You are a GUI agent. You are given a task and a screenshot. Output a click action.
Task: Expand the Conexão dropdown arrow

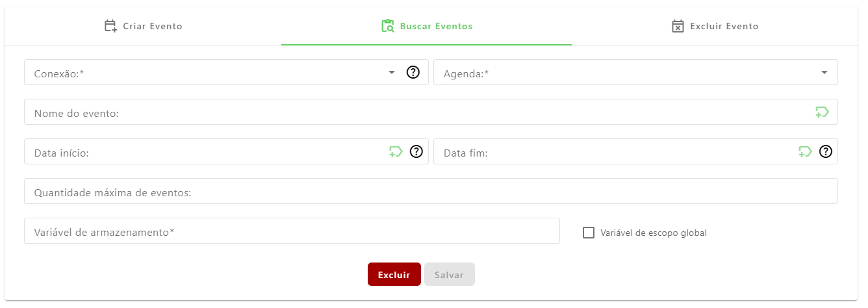point(392,72)
